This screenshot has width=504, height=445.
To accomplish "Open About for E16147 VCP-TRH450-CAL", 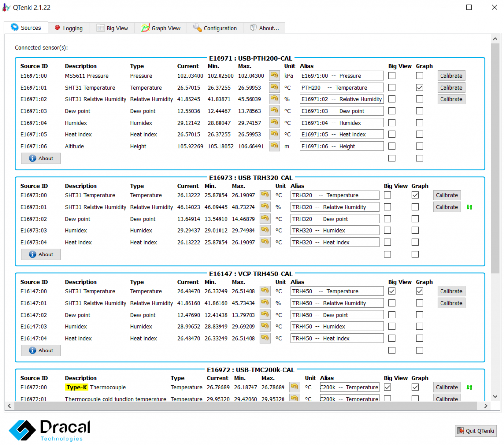I will click(40, 350).
